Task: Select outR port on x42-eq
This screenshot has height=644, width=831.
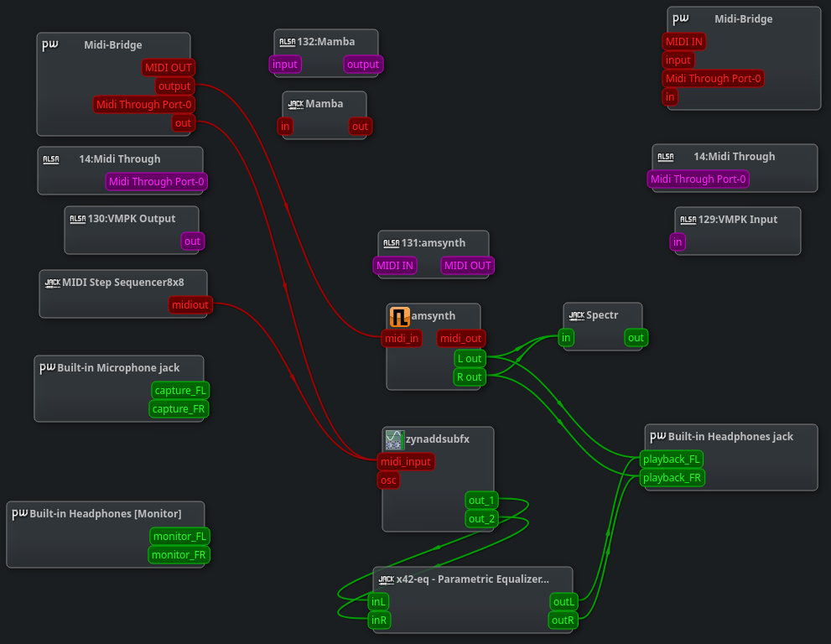Action: tap(563, 621)
